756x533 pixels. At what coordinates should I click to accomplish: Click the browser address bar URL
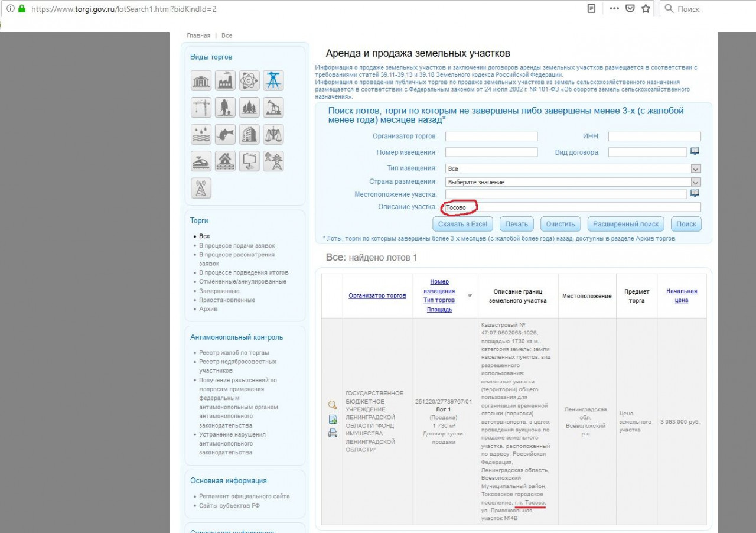[123, 9]
